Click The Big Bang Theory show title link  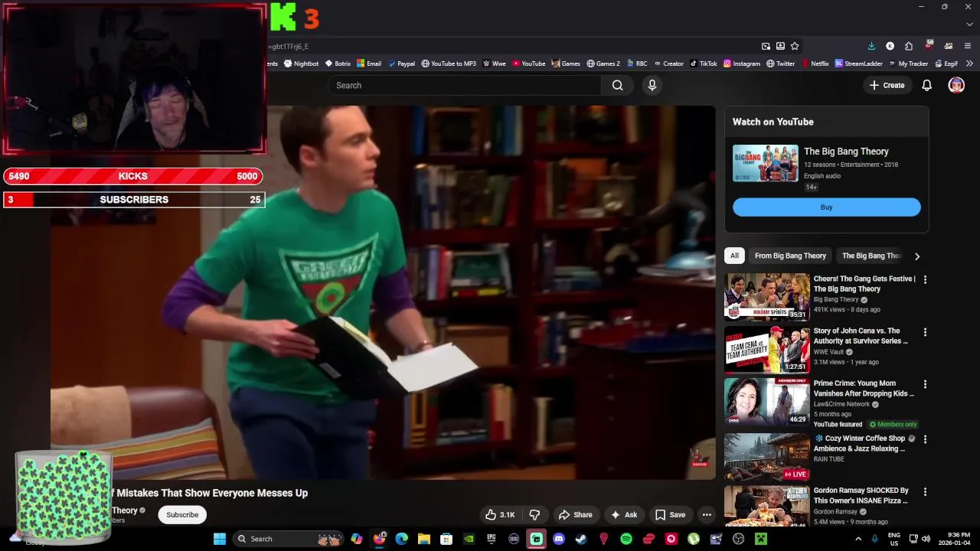tap(846, 152)
